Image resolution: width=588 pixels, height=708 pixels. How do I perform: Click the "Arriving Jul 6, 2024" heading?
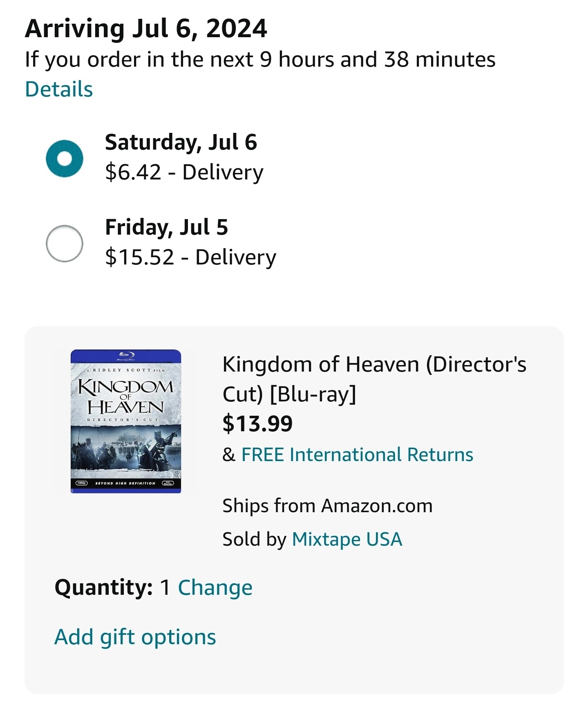pyautogui.click(x=146, y=29)
